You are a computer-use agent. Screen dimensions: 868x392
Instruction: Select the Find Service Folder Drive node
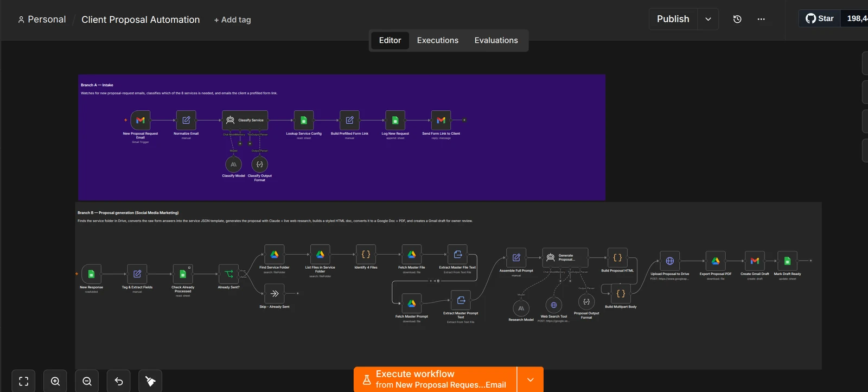coord(275,254)
